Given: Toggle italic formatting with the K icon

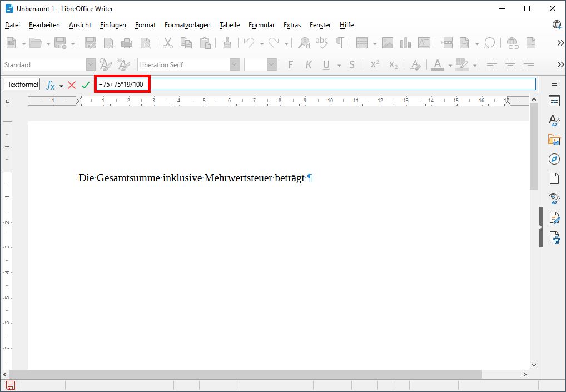Looking at the screenshot, I should click(309, 64).
